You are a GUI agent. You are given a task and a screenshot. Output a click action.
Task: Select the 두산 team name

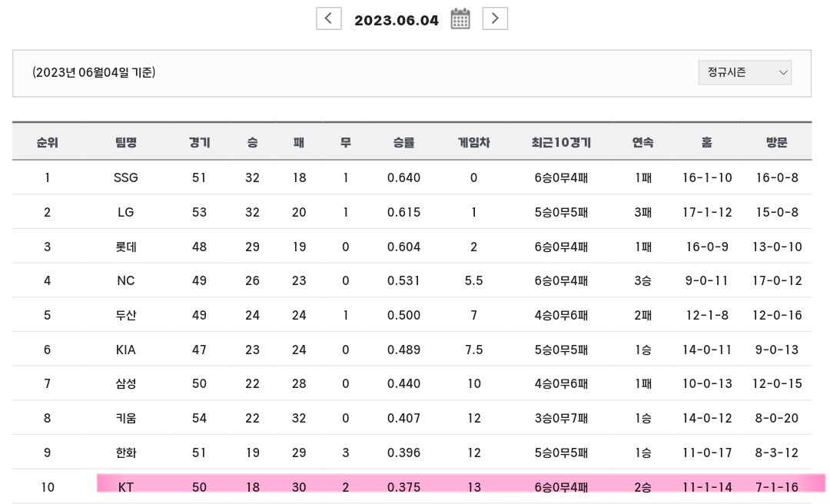[x=126, y=315]
